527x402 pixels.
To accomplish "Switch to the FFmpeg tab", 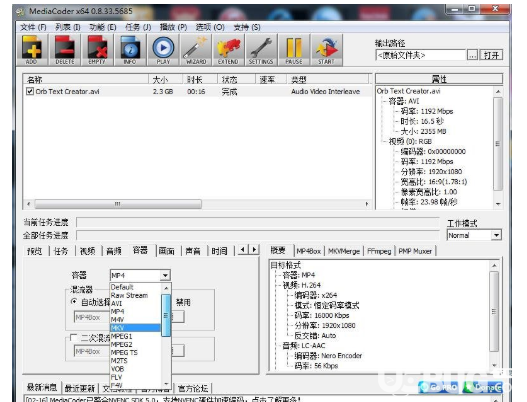I will pyautogui.click(x=379, y=251).
